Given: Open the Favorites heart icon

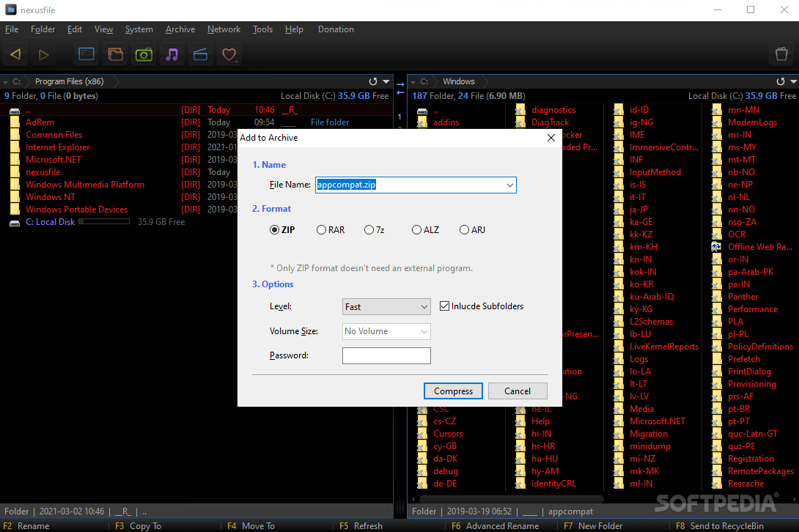Looking at the screenshot, I should click(229, 54).
